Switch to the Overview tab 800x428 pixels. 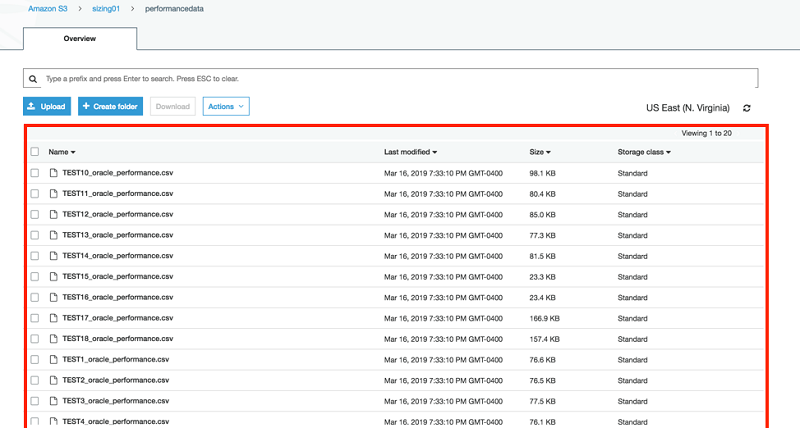[x=80, y=39]
